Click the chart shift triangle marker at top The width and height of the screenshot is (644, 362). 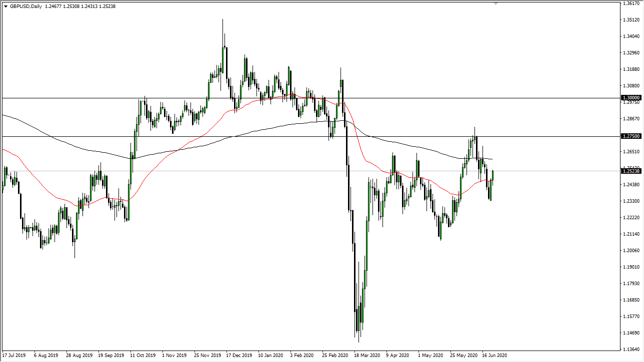click(495, 3)
